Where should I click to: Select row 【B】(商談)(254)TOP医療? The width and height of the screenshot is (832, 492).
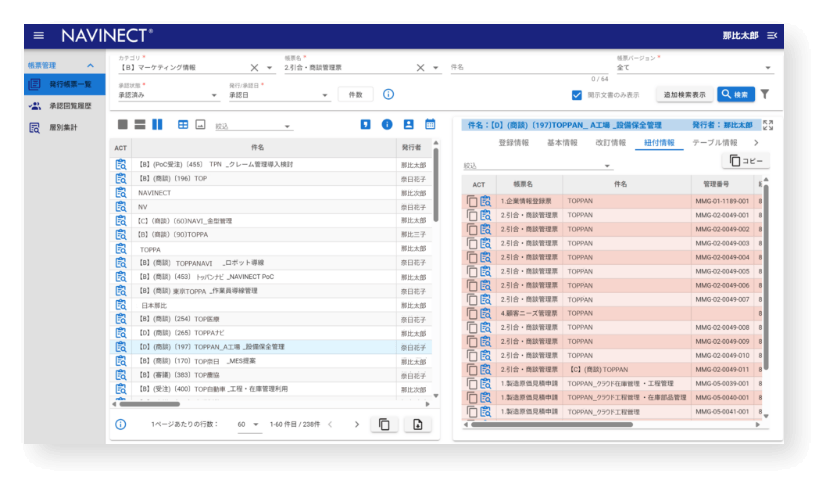(x=271, y=319)
